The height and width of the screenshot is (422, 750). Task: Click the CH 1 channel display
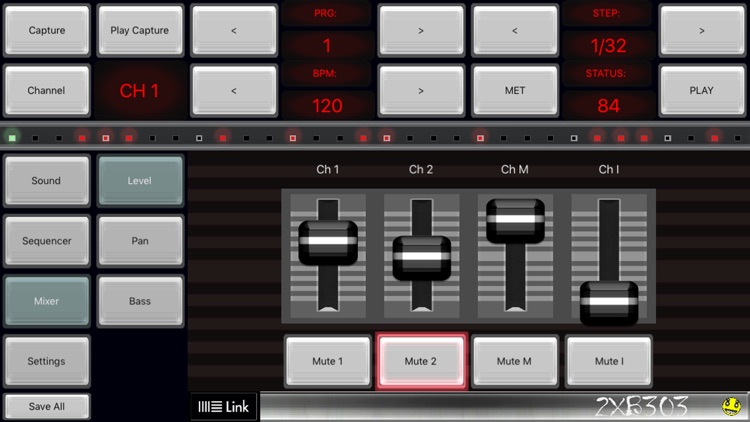pos(139,90)
